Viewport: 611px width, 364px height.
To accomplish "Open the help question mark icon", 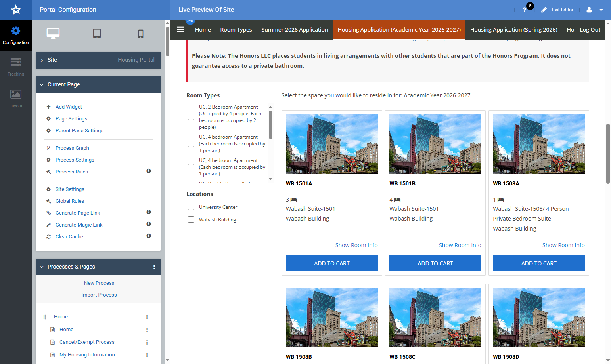I will (525, 10).
